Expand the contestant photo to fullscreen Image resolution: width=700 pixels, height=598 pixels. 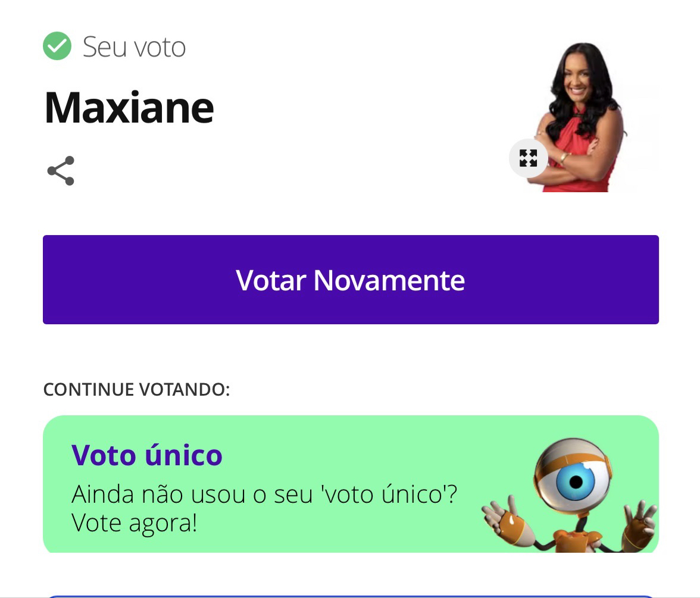tap(528, 158)
